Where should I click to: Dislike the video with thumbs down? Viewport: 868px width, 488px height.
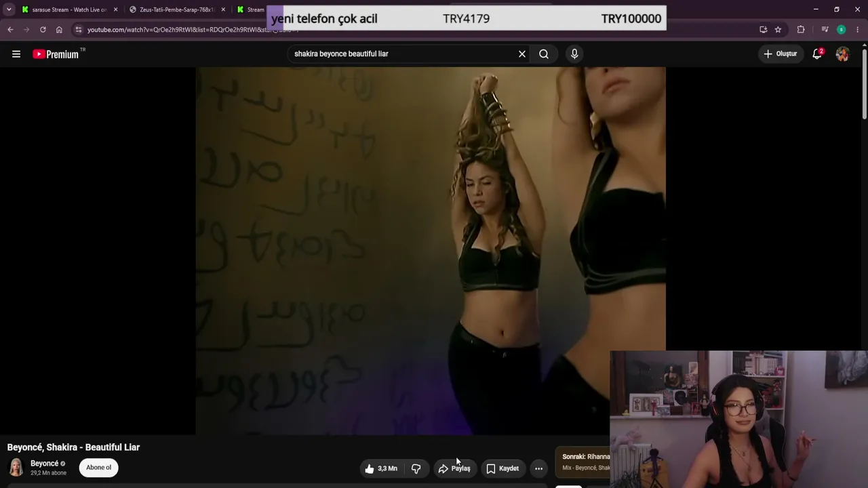pyautogui.click(x=416, y=468)
